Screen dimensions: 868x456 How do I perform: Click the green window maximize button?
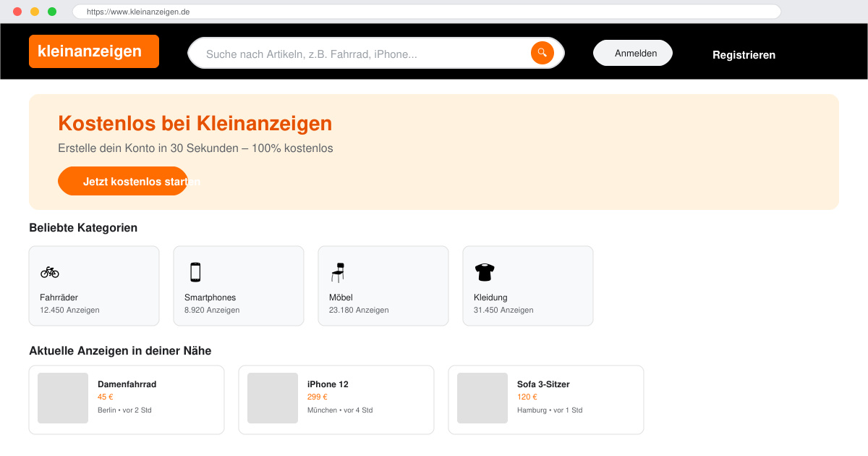click(52, 12)
